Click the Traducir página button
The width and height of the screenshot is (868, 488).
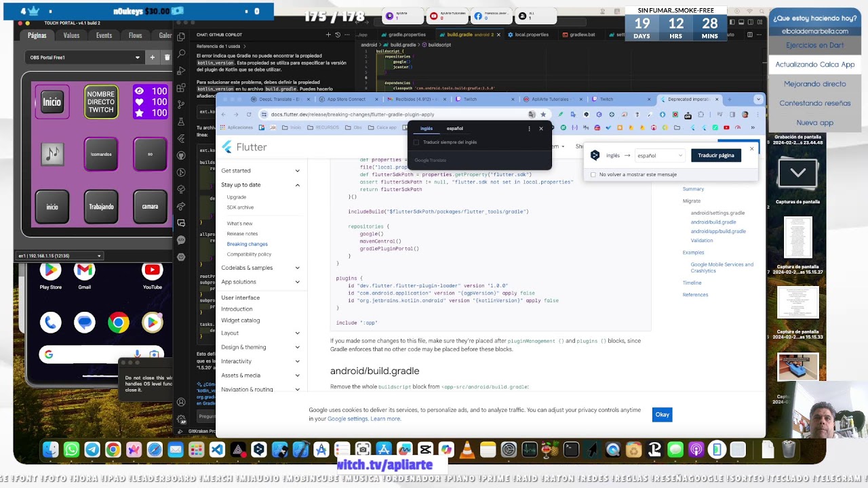click(716, 155)
